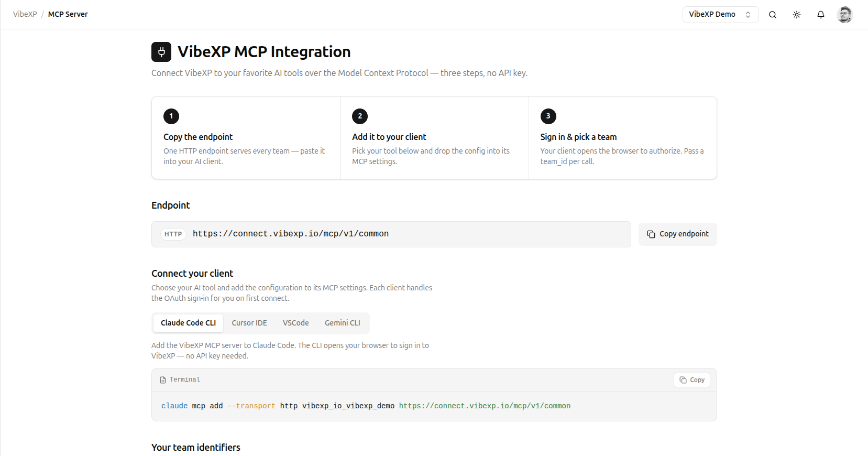
Task: Click the Connect your client heading
Action: click(192, 273)
